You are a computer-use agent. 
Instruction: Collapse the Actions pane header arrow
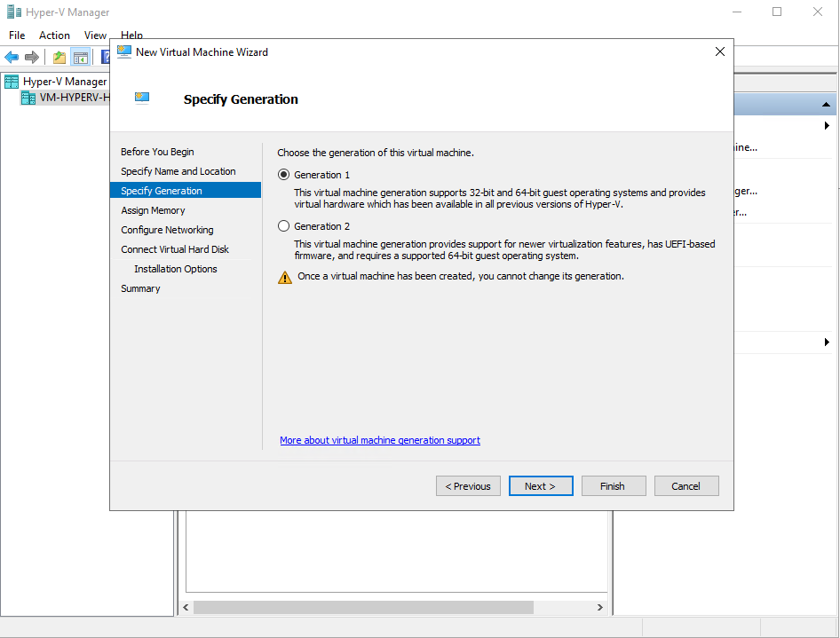pyautogui.click(x=826, y=105)
